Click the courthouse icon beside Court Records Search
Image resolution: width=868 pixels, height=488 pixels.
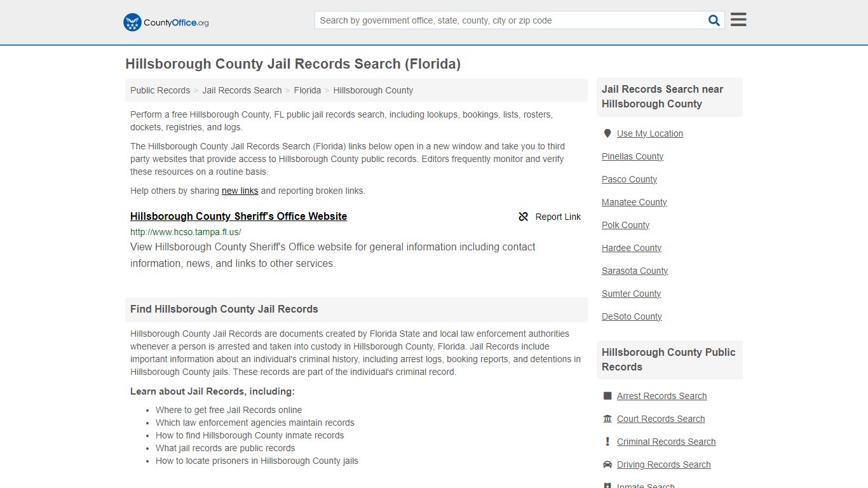607,418
